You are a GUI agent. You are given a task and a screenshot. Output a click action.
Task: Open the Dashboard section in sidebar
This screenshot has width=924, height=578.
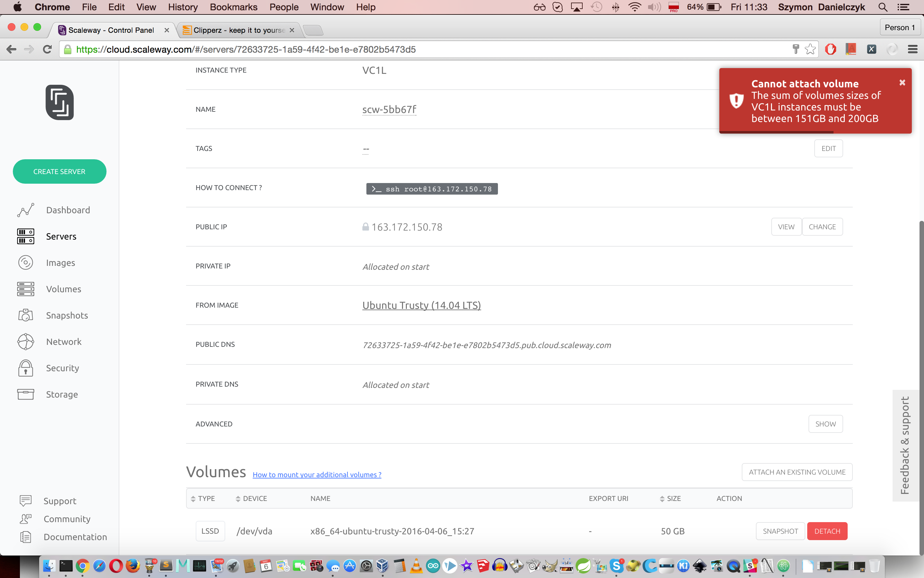coord(54,210)
